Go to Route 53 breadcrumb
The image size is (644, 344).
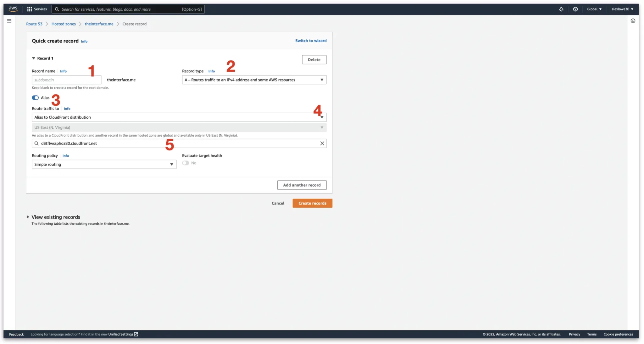point(34,24)
